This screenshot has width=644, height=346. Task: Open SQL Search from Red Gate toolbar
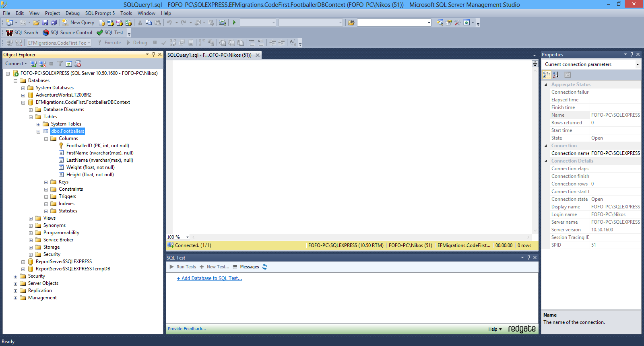pos(22,33)
